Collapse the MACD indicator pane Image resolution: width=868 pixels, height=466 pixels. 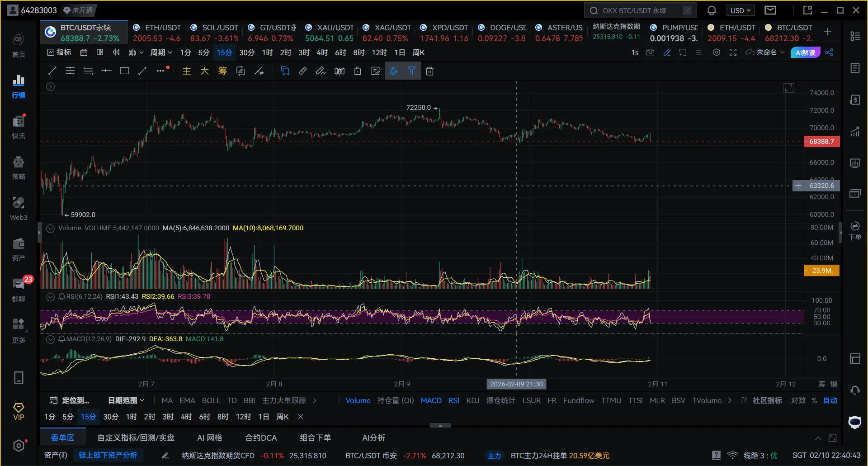click(51, 339)
